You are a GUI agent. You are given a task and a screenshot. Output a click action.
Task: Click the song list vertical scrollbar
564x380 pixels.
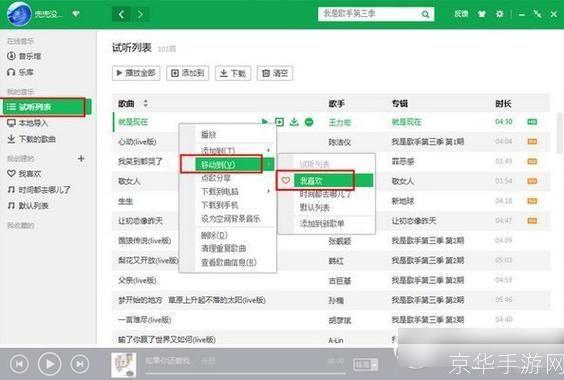560,133
